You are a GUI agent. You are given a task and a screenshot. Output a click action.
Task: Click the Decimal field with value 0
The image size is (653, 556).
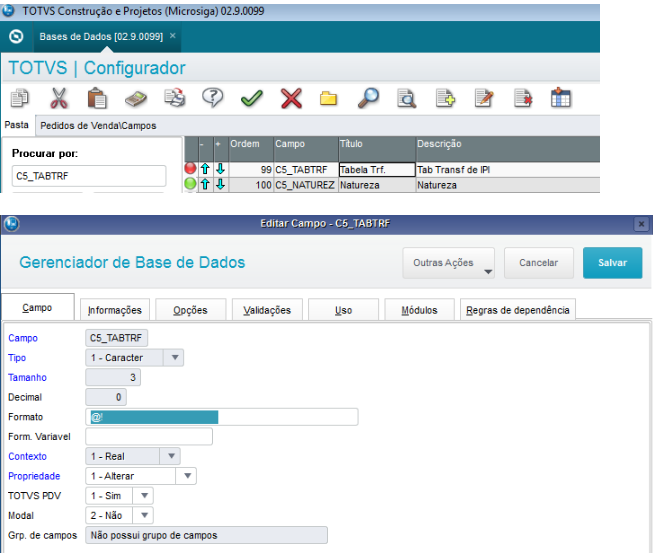[x=106, y=397]
